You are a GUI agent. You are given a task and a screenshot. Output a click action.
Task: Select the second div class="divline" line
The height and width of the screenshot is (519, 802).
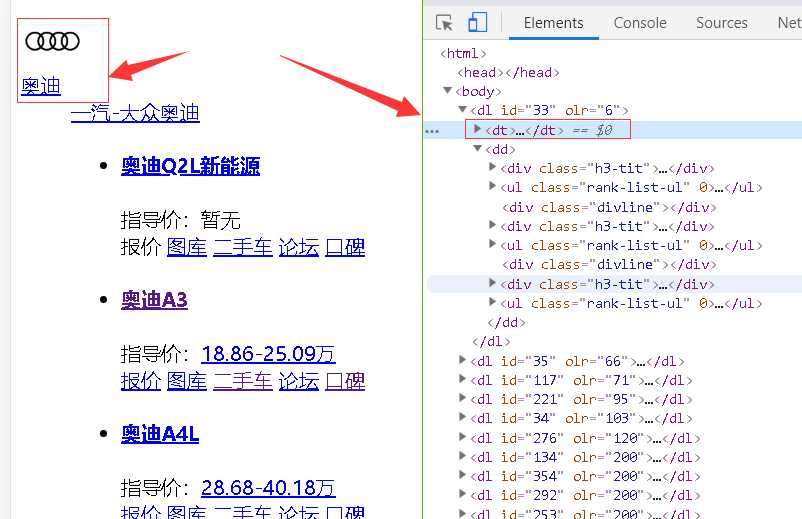tap(609, 264)
